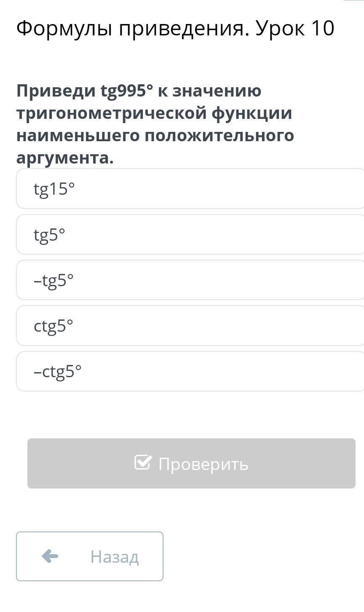Go back using the Назад label

(114, 557)
